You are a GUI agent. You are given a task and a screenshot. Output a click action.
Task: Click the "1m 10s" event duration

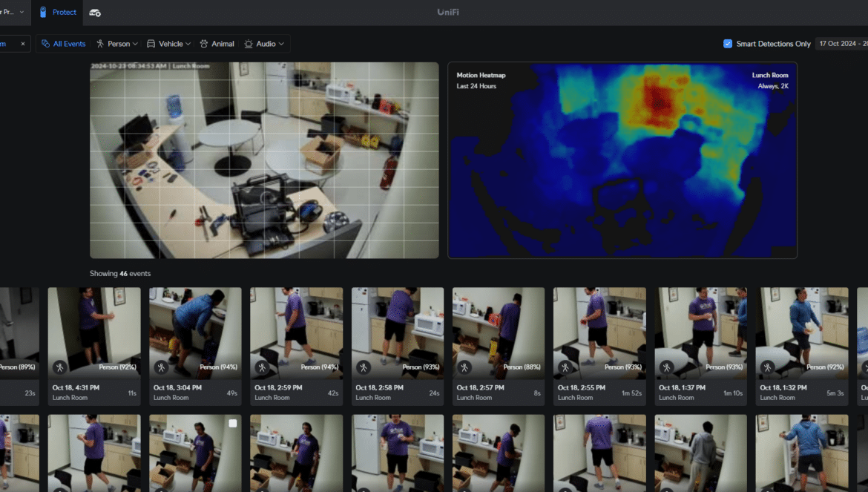[733, 393]
